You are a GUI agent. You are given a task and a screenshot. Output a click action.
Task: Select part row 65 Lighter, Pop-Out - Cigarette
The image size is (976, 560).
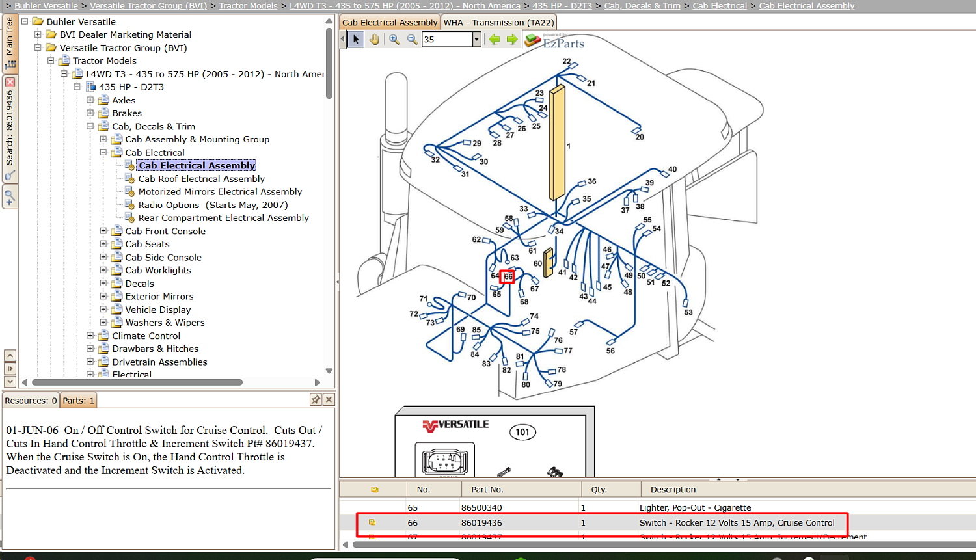pyautogui.click(x=657, y=507)
